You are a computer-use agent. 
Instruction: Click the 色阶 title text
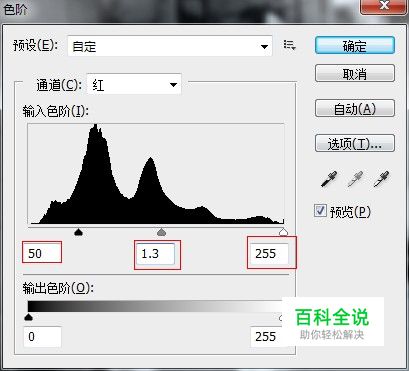(15, 9)
